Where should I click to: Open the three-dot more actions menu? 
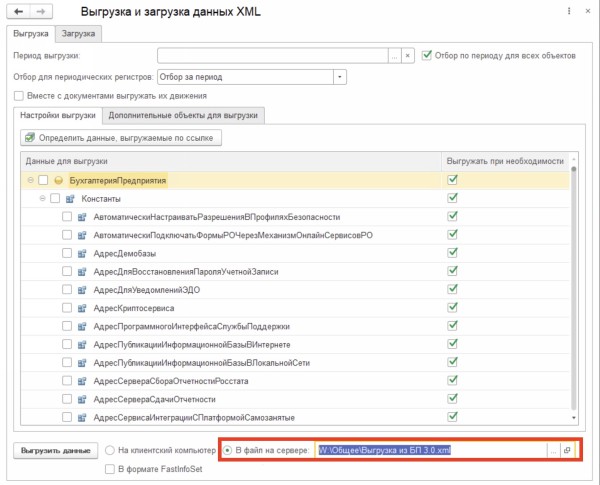point(565,13)
